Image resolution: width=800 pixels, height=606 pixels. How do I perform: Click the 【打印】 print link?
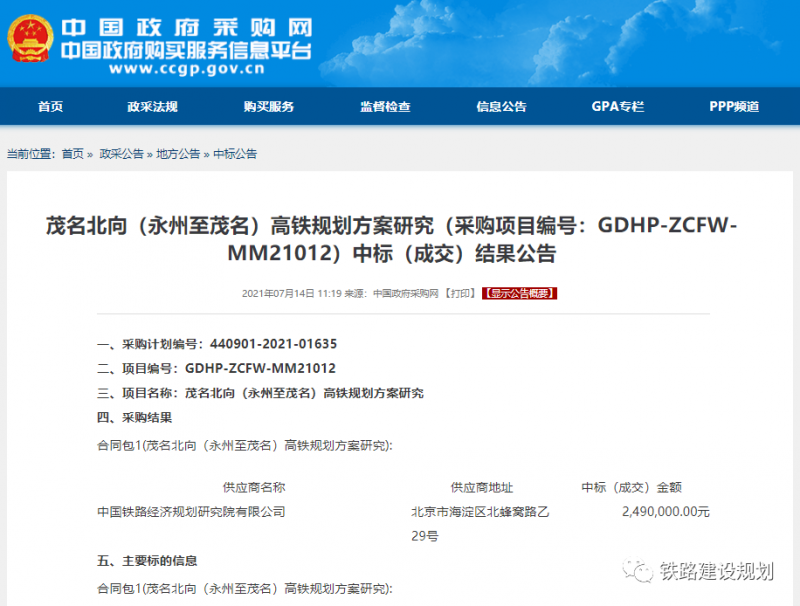coord(460,293)
